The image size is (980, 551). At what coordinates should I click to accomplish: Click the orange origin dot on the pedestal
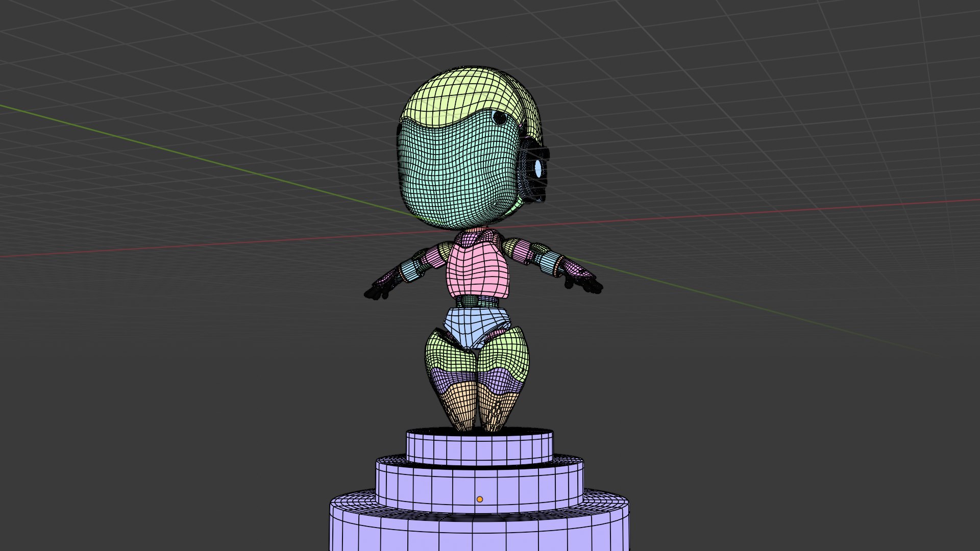[x=479, y=499]
